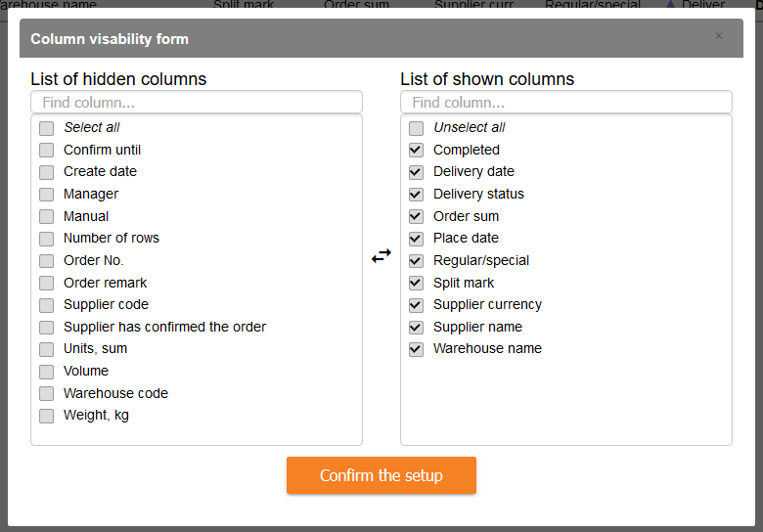Check the Select all checkbox
This screenshot has width=763, height=532.
click(x=47, y=128)
